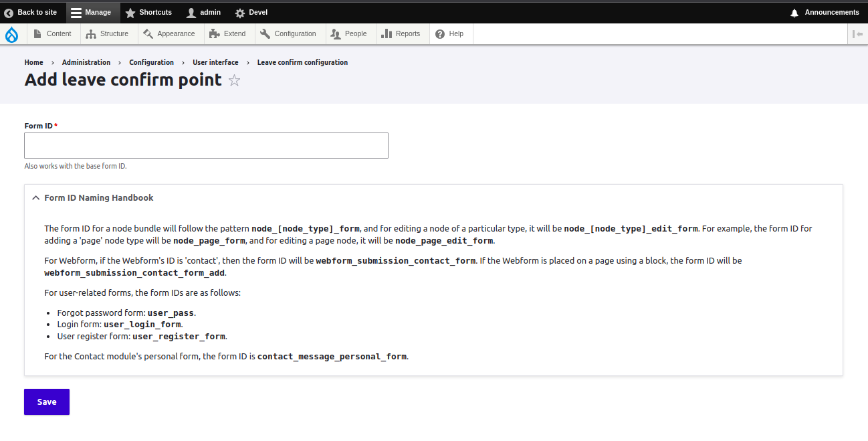
Task: Open the Structure admin section
Action: (108, 33)
